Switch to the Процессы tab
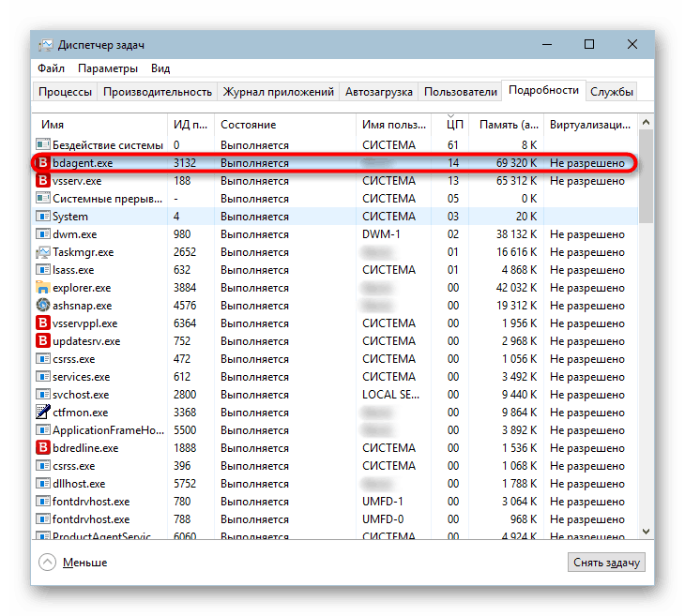The width and height of the screenshot is (685, 616). click(x=65, y=92)
